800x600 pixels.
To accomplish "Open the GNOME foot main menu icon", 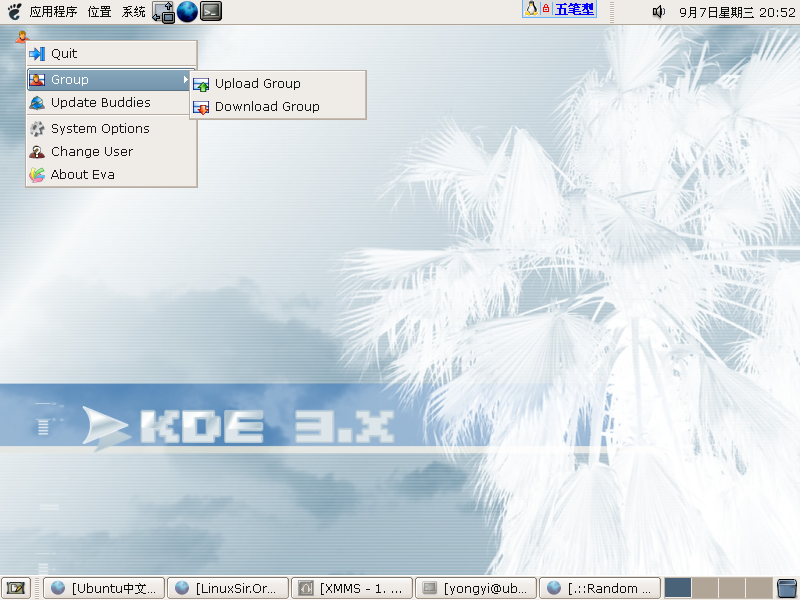I will coord(14,11).
